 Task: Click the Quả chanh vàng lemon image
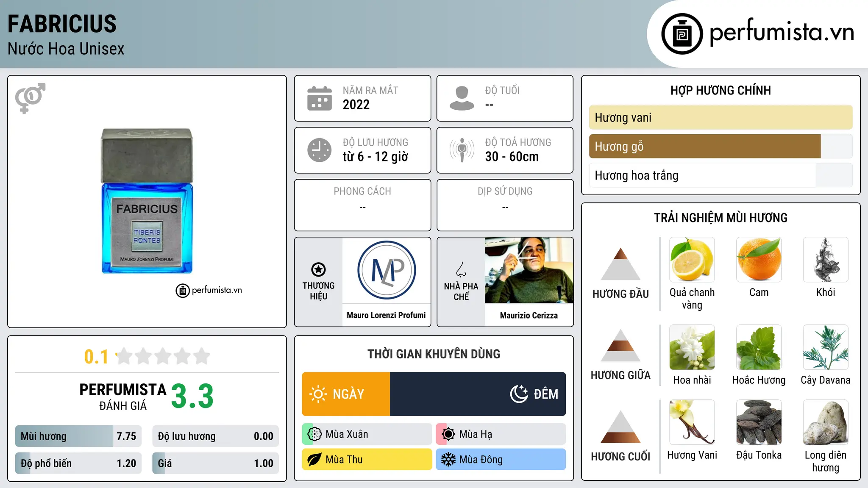click(x=692, y=260)
